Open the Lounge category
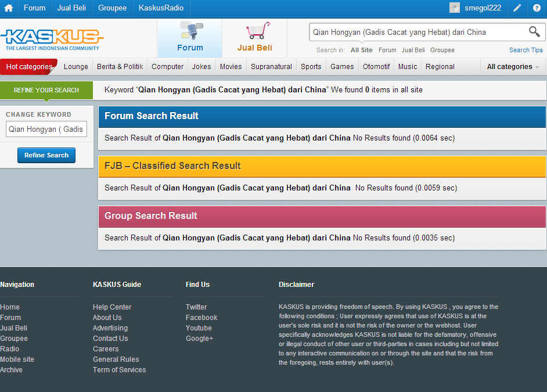The image size is (547, 392). (75, 67)
